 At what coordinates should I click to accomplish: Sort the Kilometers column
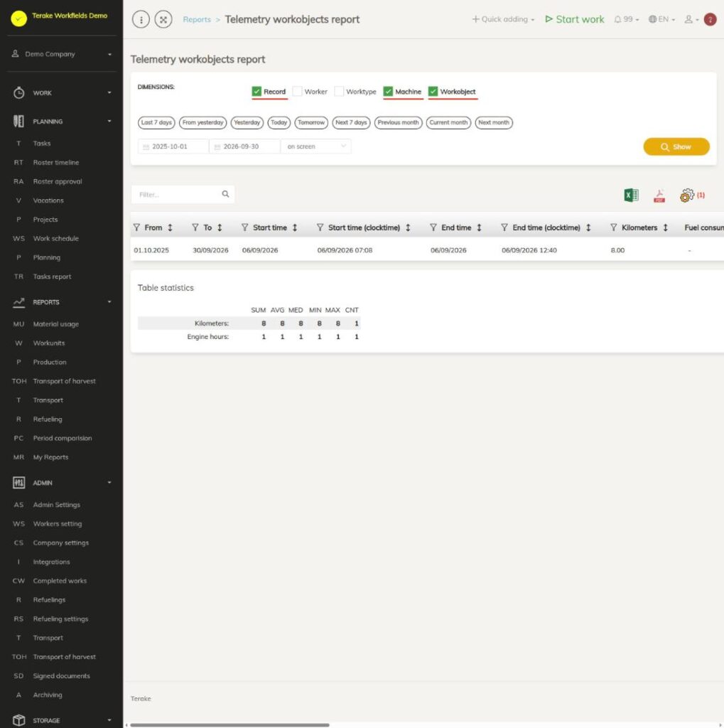(x=666, y=227)
